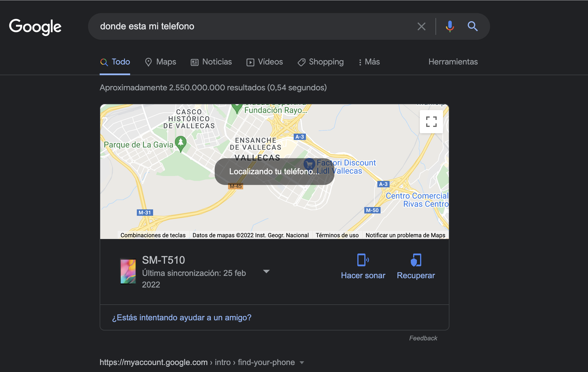Click the SM-T510 device name
This screenshot has width=588, height=372.
(x=163, y=260)
